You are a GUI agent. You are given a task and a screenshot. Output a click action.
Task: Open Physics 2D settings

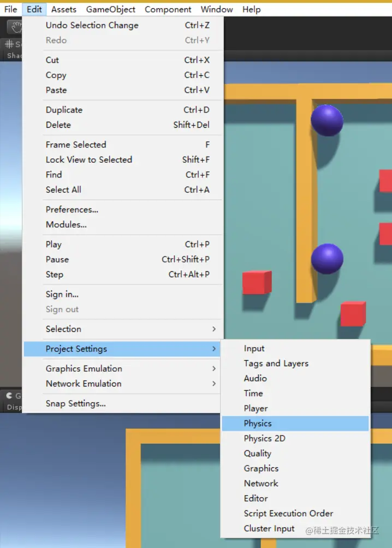coord(295,438)
